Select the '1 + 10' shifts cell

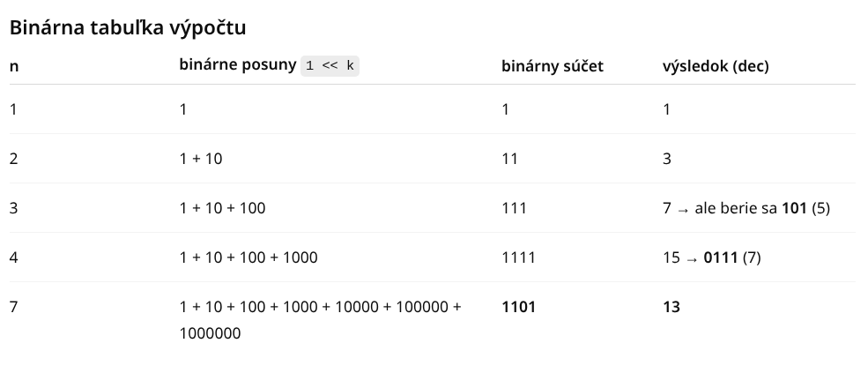click(199, 159)
